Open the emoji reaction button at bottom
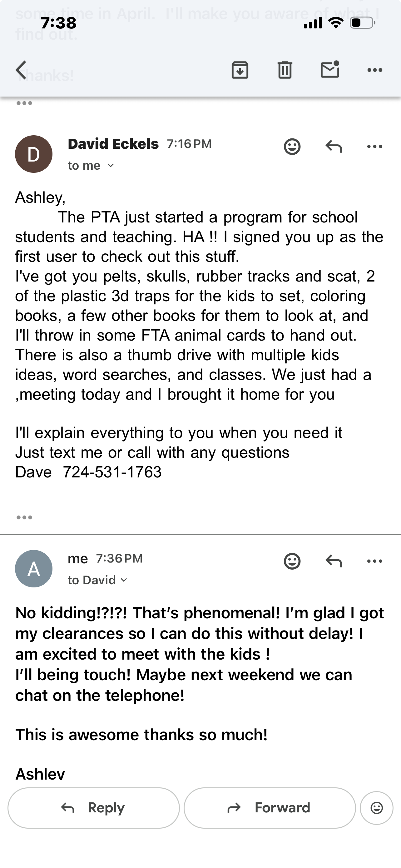Image resolution: width=401 pixels, height=868 pixels. coord(376,808)
